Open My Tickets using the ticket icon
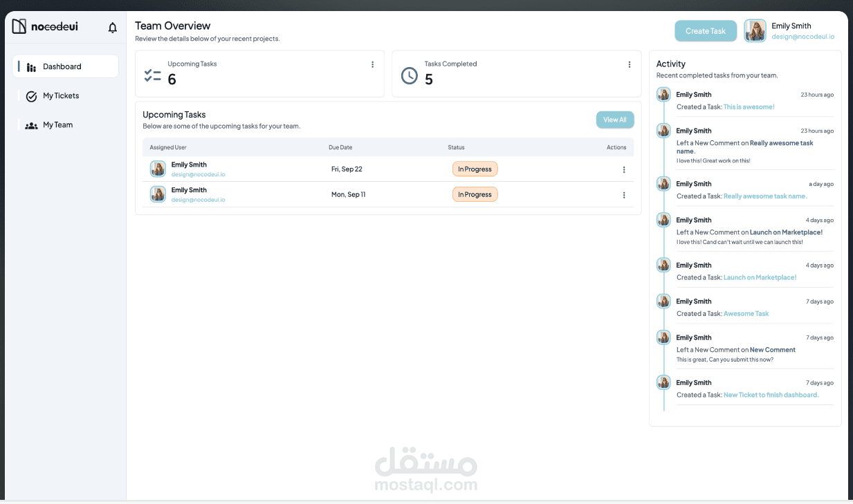Viewport: 853px width, 504px height. [31, 96]
